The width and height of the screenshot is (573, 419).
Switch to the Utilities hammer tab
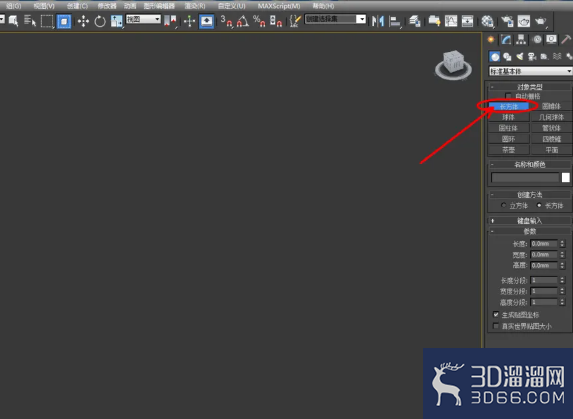point(566,39)
